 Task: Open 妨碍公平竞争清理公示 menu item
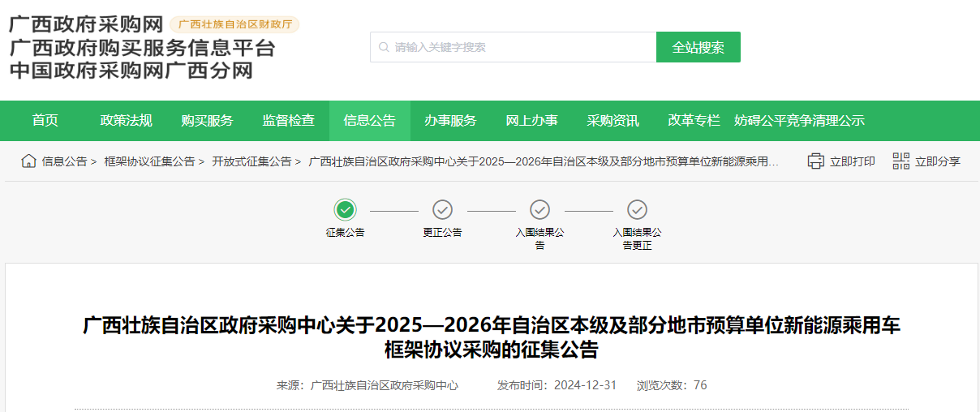[x=799, y=121]
